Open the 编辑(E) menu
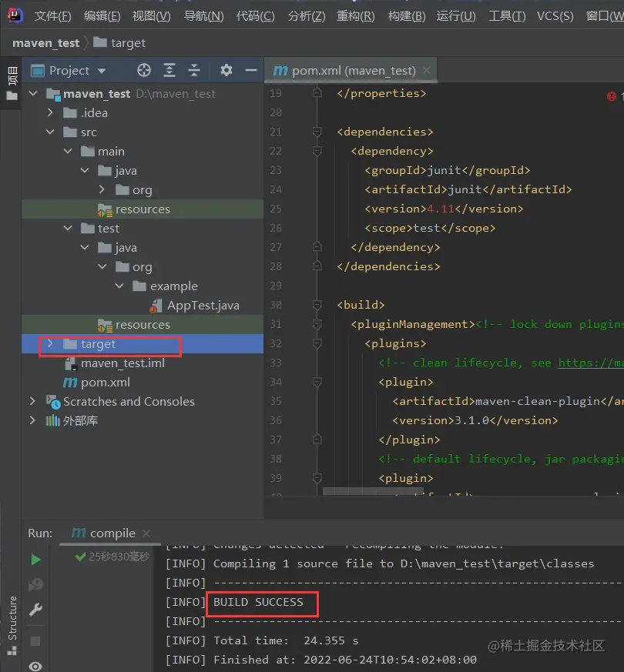The image size is (624, 672). pyautogui.click(x=102, y=16)
